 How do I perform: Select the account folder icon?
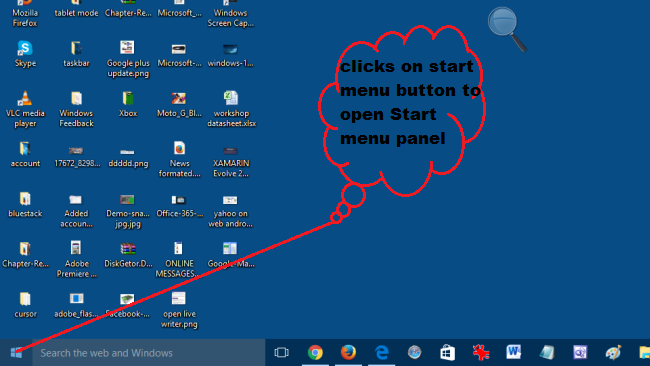[x=25, y=155]
